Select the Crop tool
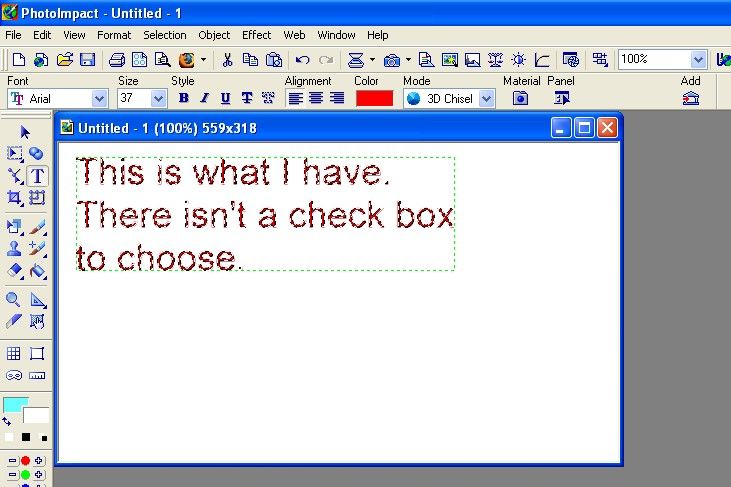The height and width of the screenshot is (487, 731). 14,198
